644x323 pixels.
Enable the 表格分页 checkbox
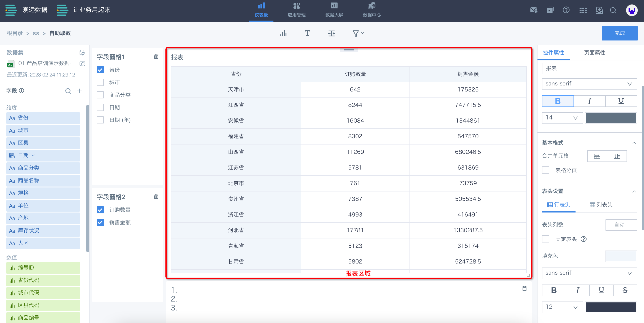(546, 170)
